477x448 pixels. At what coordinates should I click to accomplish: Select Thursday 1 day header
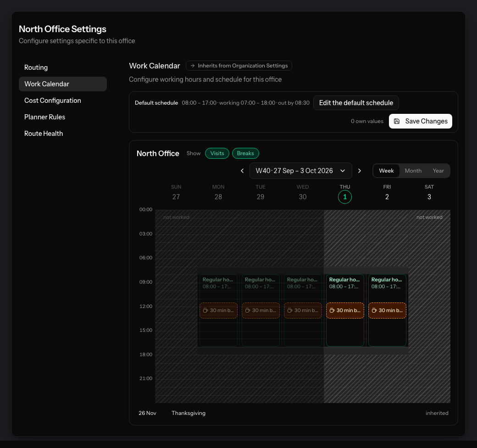[x=344, y=193]
